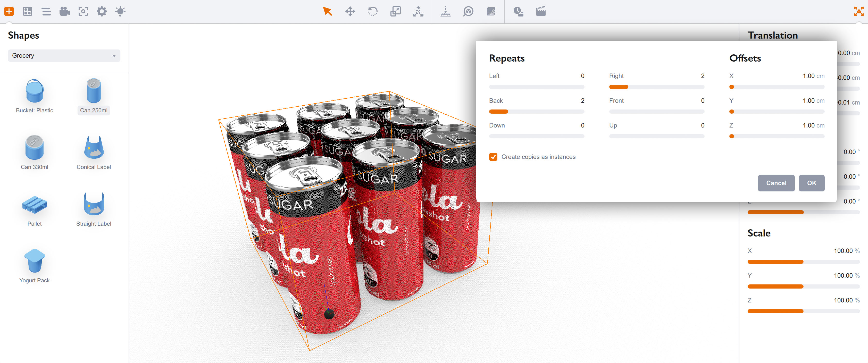Click the snapshot capture icon

tap(83, 11)
